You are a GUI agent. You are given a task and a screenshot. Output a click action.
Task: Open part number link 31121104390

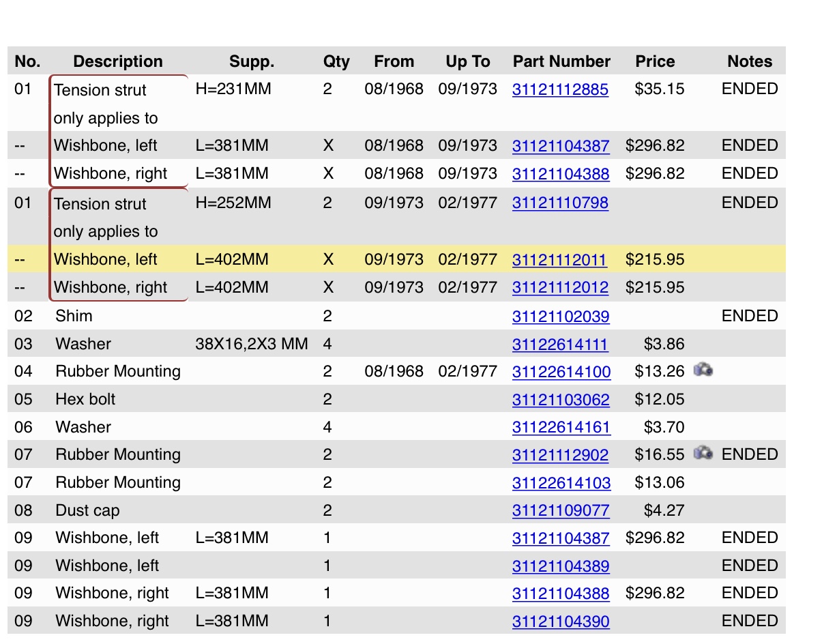(x=561, y=621)
